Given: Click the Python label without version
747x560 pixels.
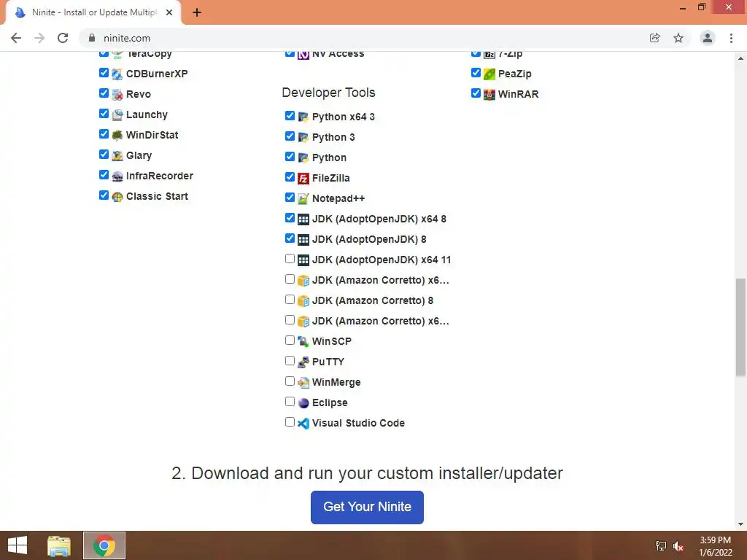Looking at the screenshot, I should pyautogui.click(x=329, y=157).
